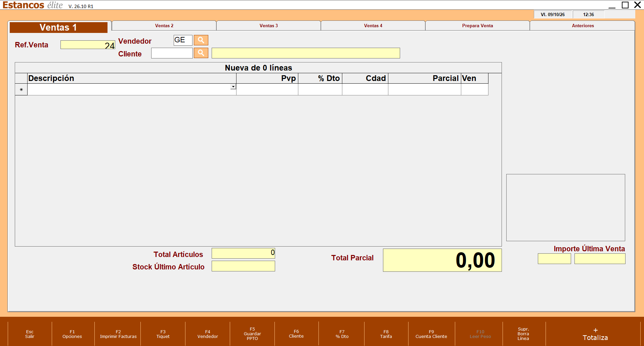Click the F8 Tarifa button
The image size is (644, 346).
pos(386,334)
